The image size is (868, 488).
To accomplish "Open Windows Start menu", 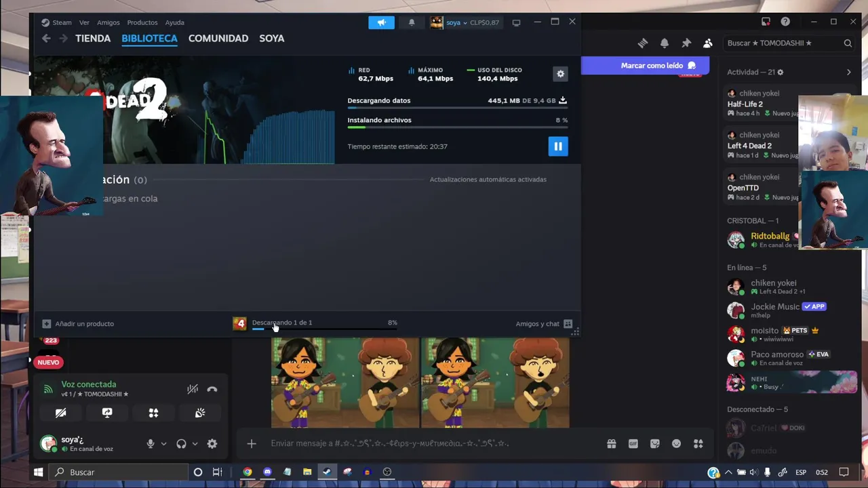I will [39, 472].
